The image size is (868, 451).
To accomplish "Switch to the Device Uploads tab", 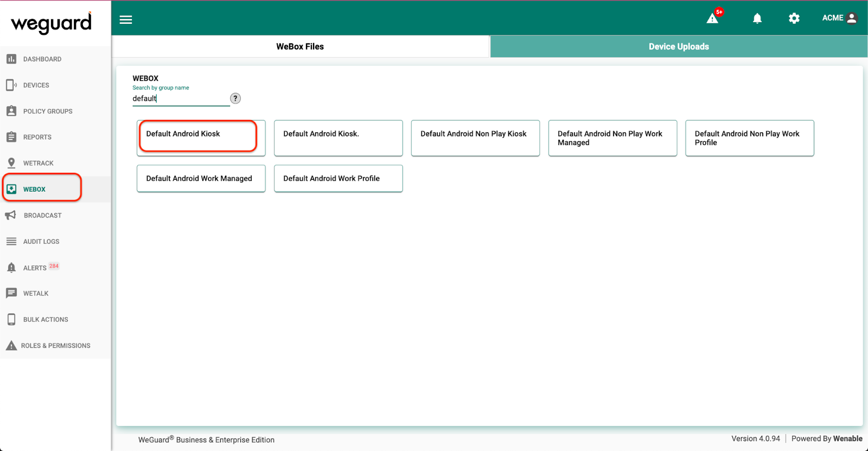I will pos(679,47).
